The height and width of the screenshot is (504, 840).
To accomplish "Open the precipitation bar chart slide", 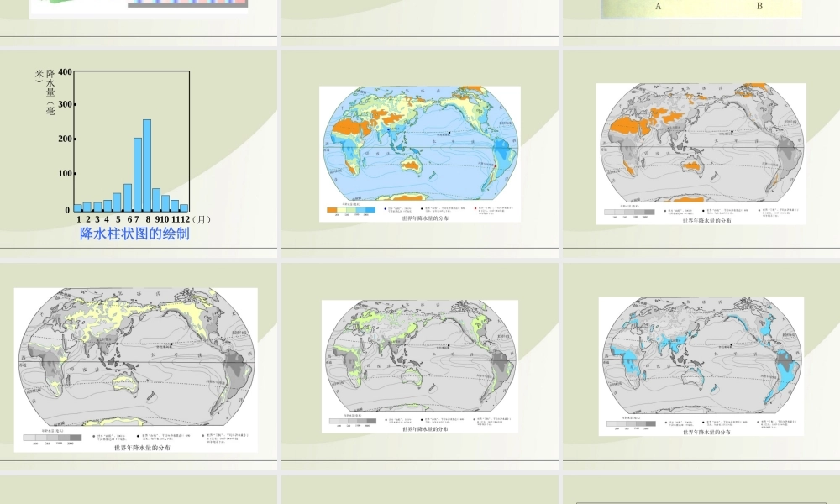I will click(139, 154).
